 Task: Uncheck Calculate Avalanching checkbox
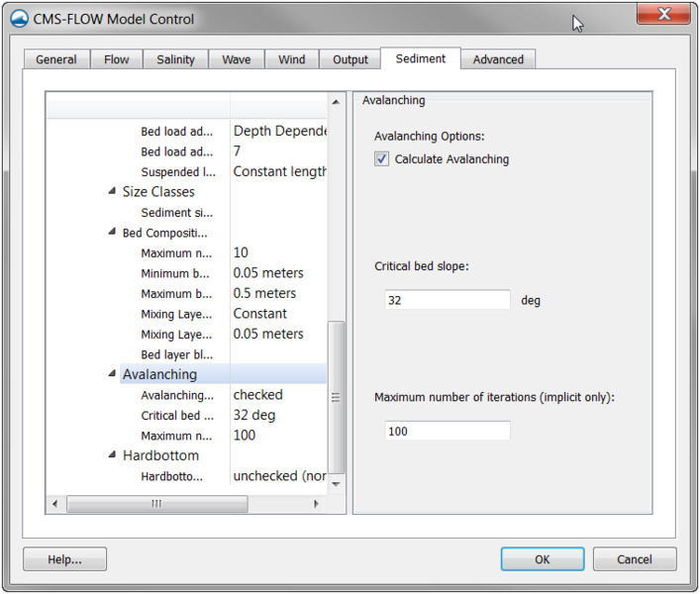pyautogui.click(x=382, y=158)
